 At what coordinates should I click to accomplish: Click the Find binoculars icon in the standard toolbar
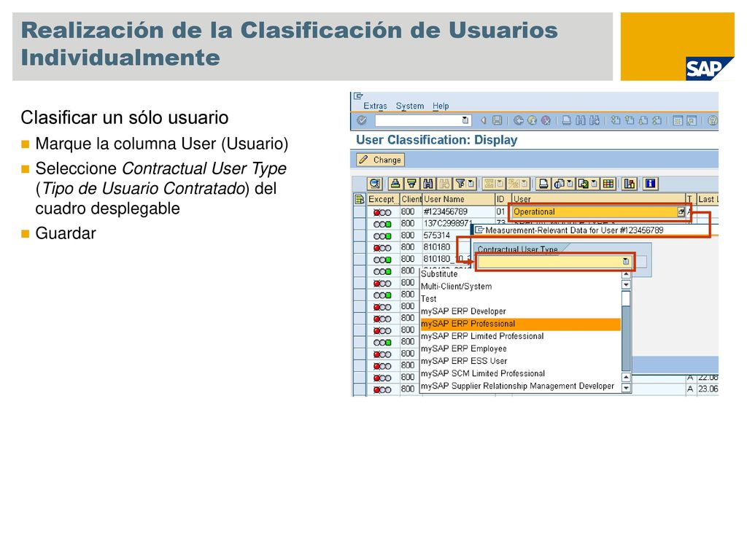580,120
